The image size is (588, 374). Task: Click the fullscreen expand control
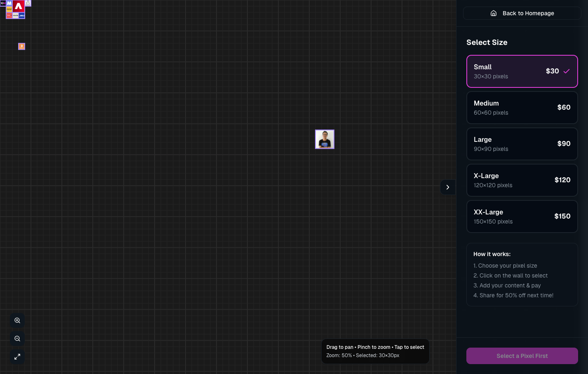coord(17,357)
